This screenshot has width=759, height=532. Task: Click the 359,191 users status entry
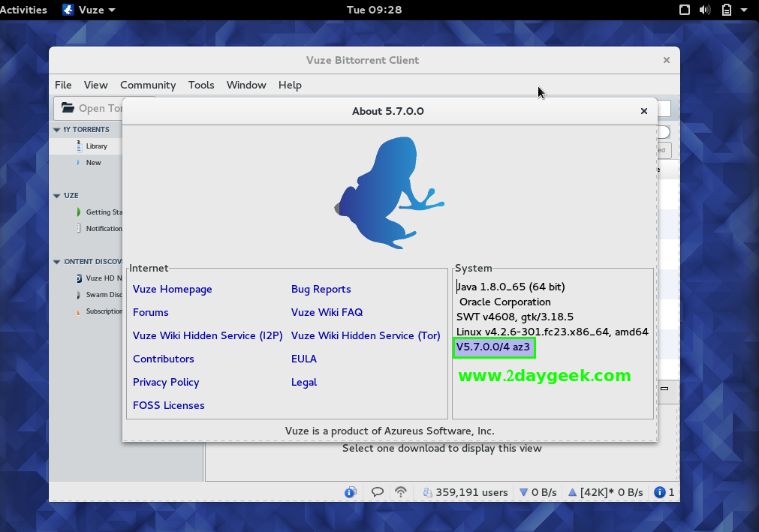tap(465, 492)
